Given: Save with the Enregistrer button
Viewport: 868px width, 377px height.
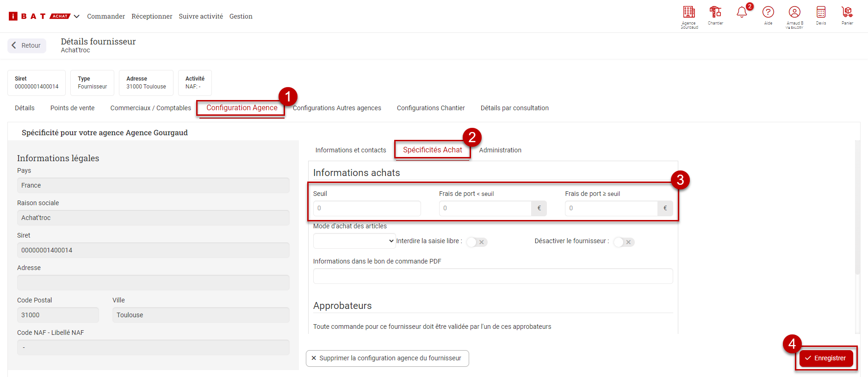Looking at the screenshot, I should coord(826,358).
